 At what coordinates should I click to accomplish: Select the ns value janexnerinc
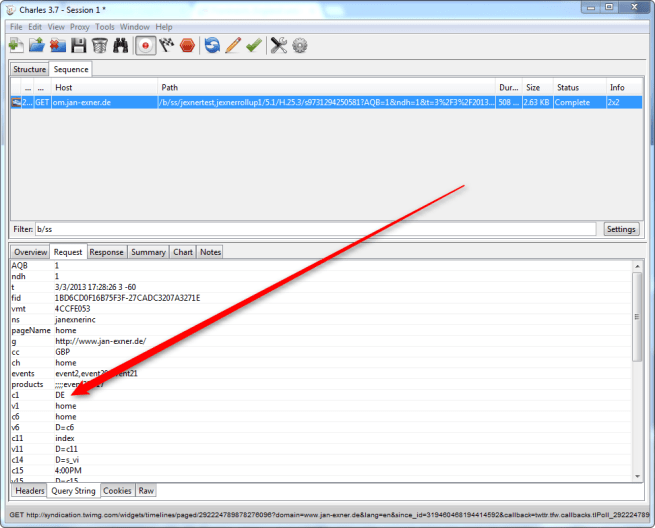click(x=75, y=320)
